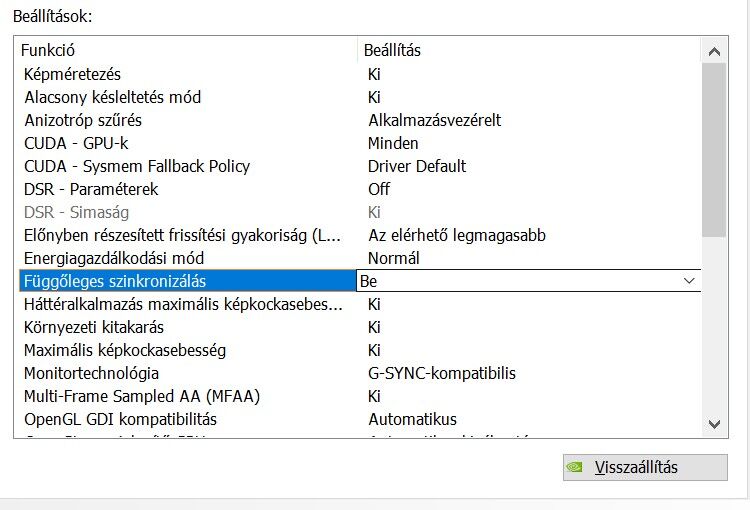Select the Környezeti kitakarás row

pyautogui.click(x=94, y=327)
